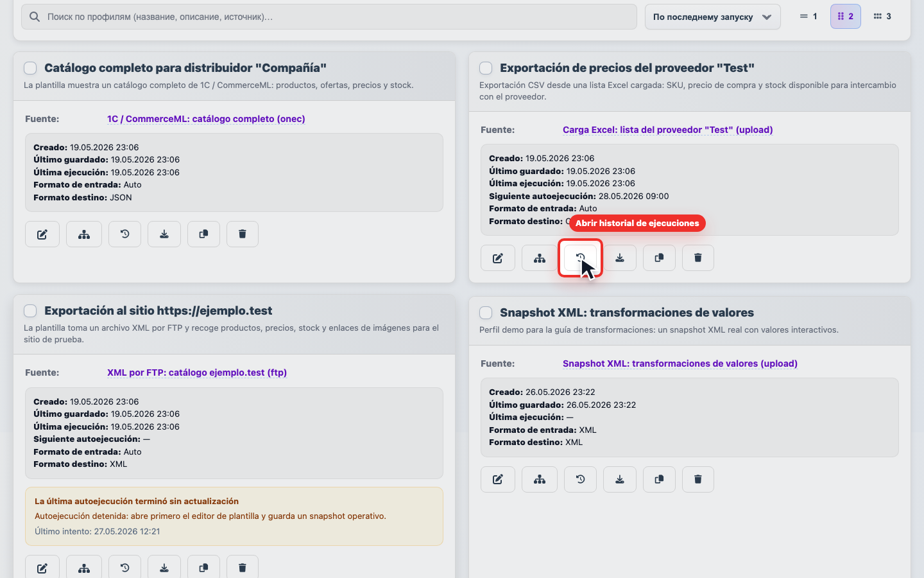This screenshot has height=578, width=924.
Task: Edit the Catálogo completo para distribuidor profile
Action: coord(42,234)
